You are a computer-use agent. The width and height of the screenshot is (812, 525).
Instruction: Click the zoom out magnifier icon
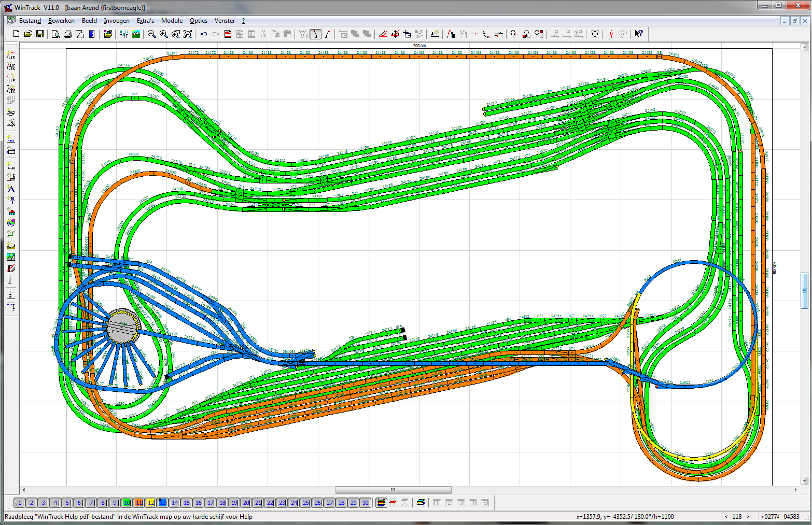click(x=151, y=34)
